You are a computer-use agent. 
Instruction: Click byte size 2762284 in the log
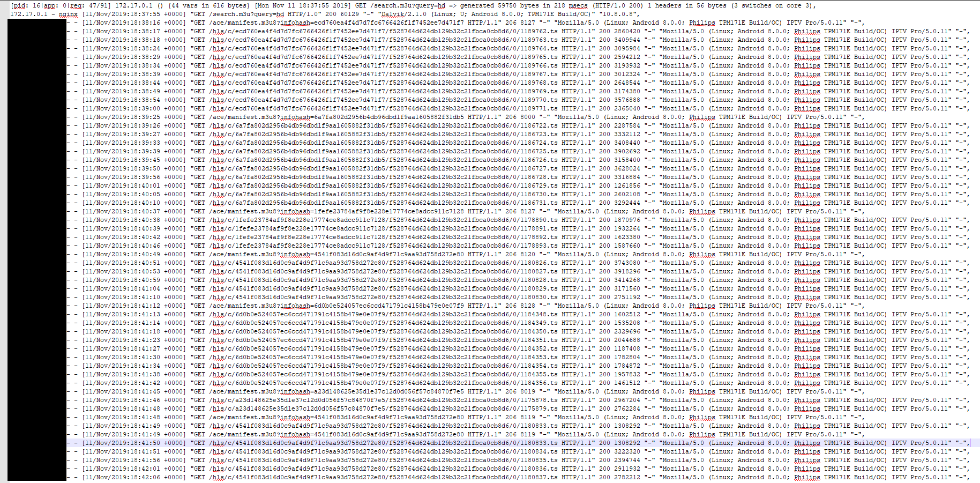click(627, 408)
